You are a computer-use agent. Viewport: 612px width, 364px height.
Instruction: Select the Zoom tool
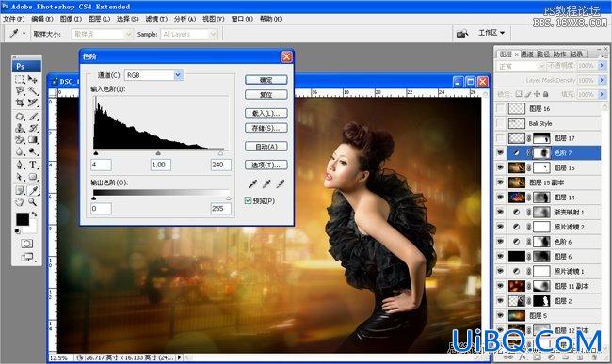point(33,202)
